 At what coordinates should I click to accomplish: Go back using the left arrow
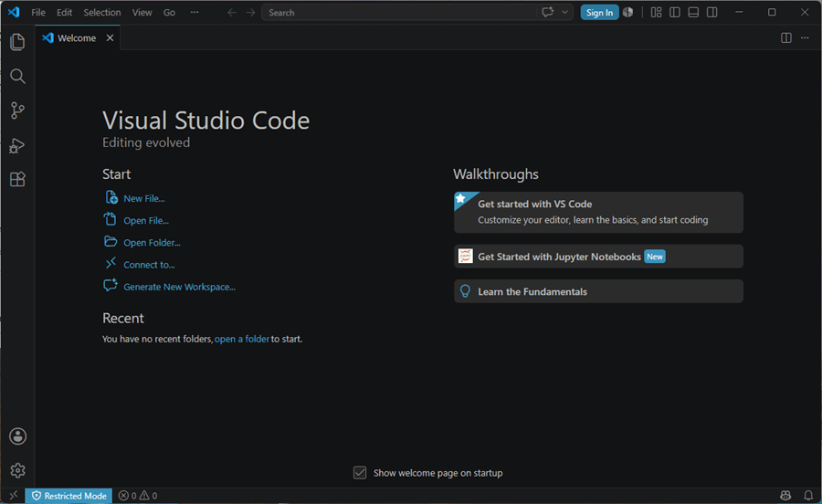click(x=232, y=13)
